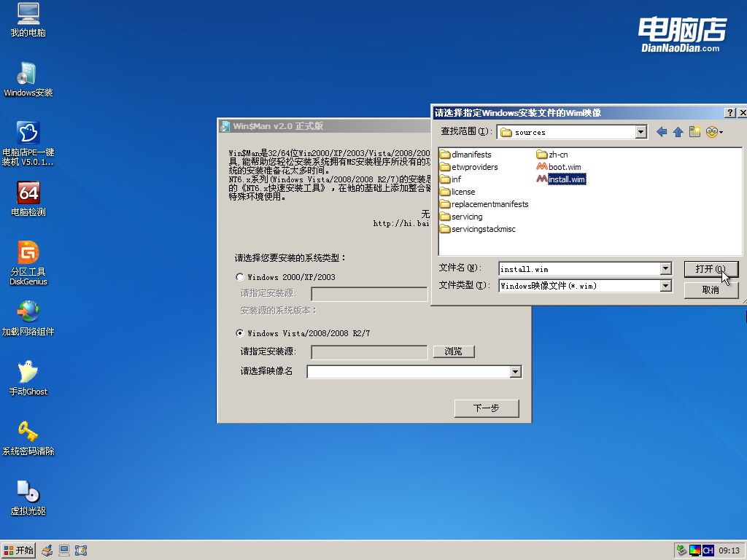747x560 pixels.
Task: Create a new folder in sources
Action: (694, 132)
